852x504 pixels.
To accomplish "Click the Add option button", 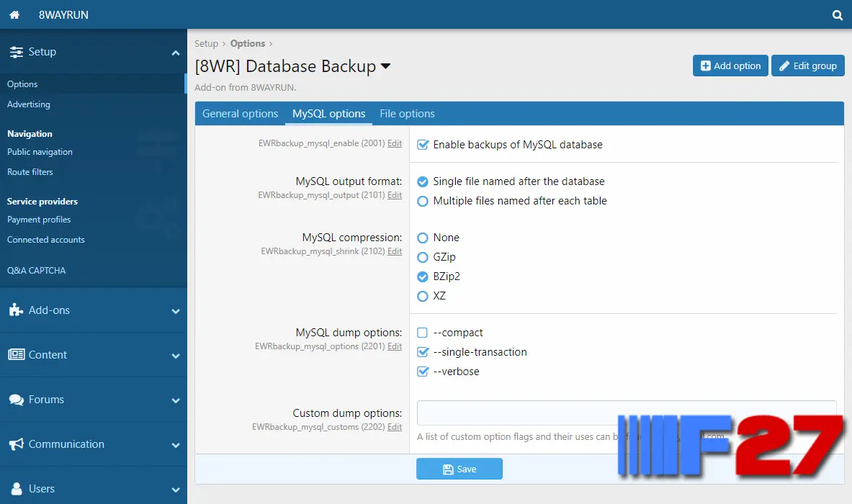I will pyautogui.click(x=730, y=66).
